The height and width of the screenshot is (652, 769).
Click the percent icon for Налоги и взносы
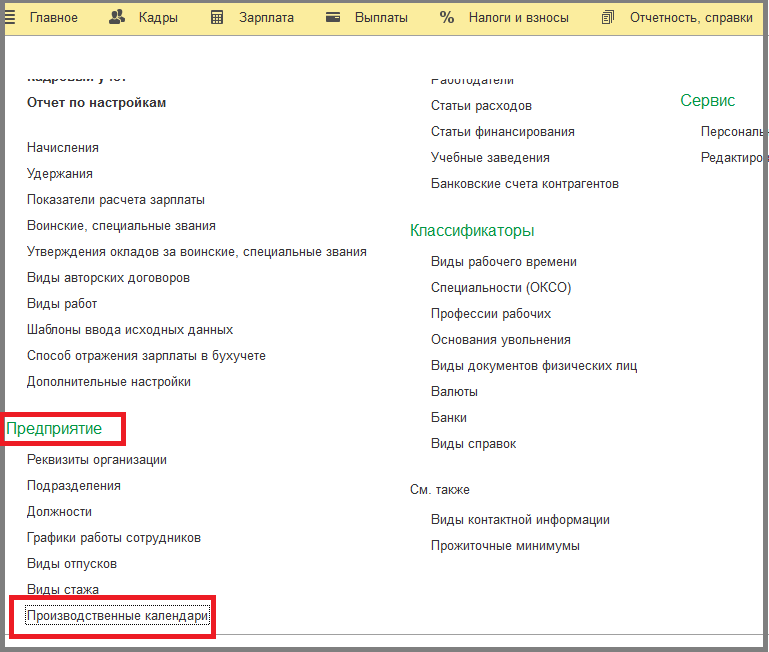click(x=446, y=18)
